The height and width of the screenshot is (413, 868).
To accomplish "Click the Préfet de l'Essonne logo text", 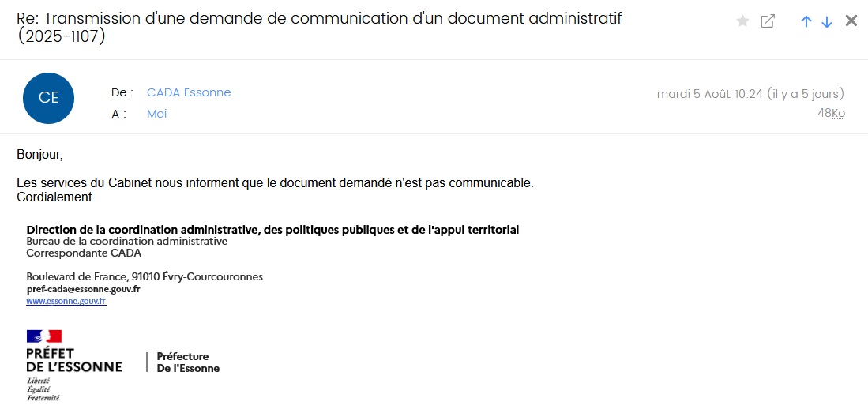I will 73,360.
